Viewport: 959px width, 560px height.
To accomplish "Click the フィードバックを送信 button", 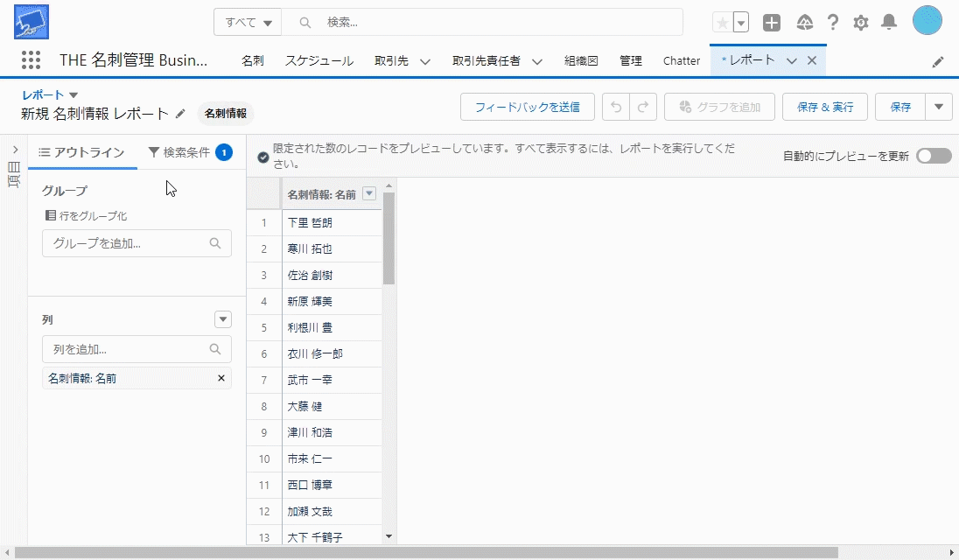I will click(528, 107).
